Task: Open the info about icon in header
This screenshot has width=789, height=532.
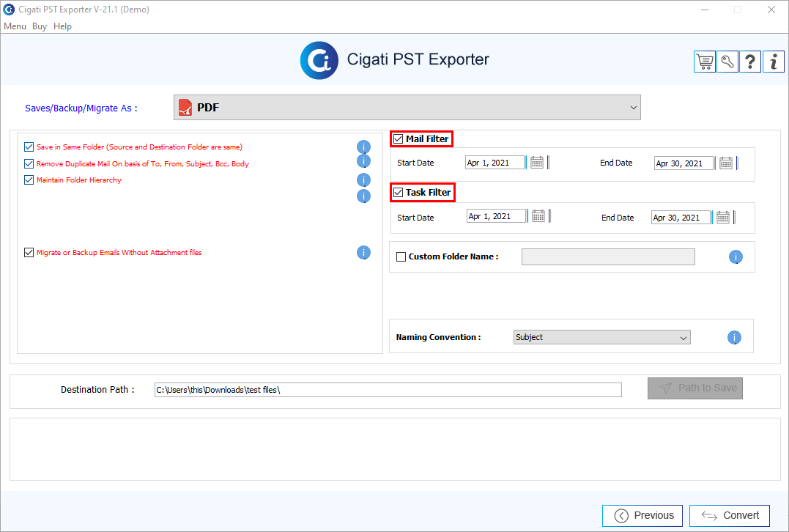Action: pos(774,62)
